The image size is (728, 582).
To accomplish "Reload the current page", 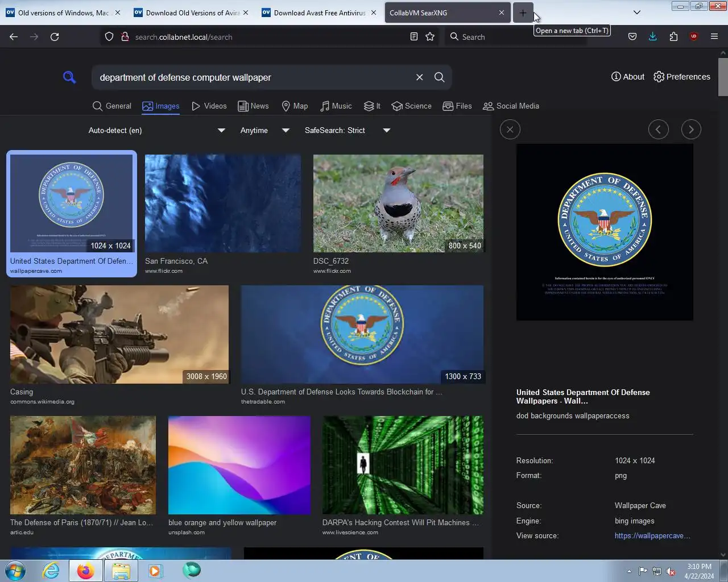I will pos(55,37).
